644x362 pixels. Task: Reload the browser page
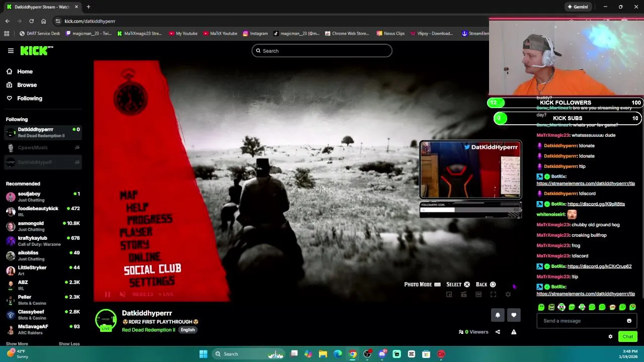tap(31, 21)
